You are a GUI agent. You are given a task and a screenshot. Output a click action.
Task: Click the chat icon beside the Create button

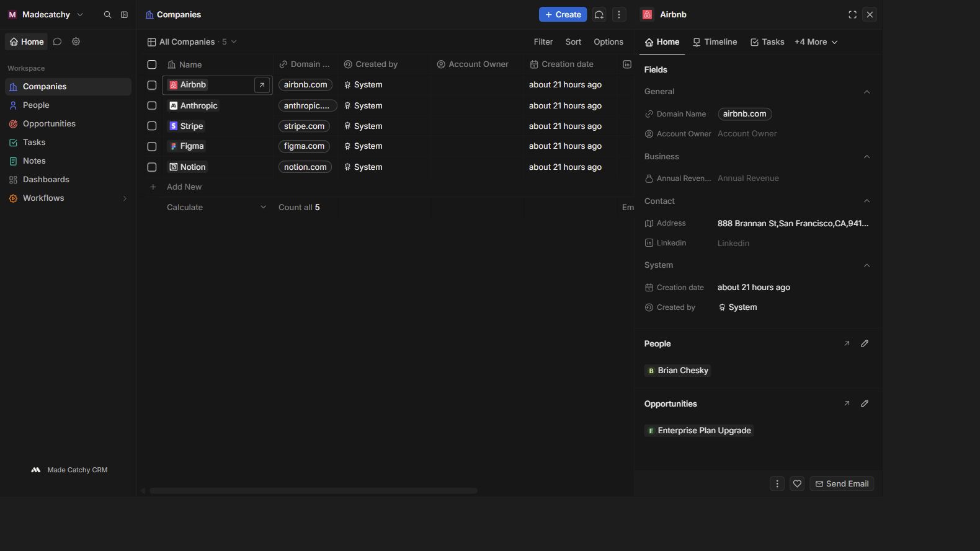(x=599, y=15)
